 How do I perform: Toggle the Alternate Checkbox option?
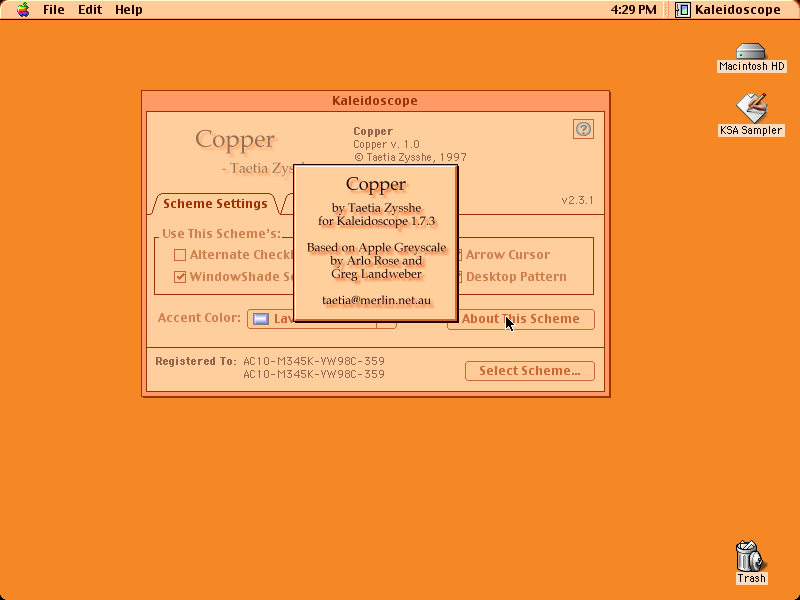(180, 255)
